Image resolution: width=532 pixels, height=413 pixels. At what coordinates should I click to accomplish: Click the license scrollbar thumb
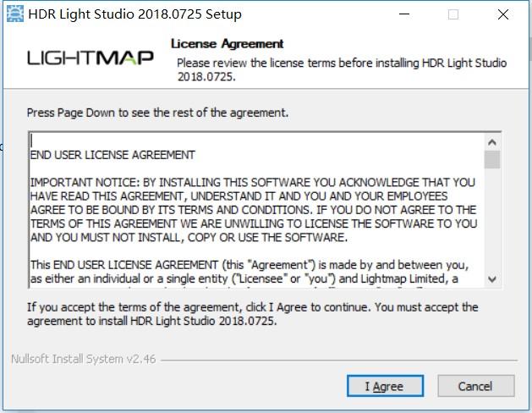[x=492, y=159]
